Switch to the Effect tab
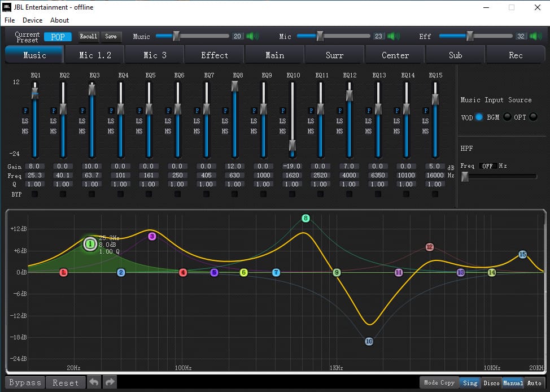Viewport: 550px width, 392px height. 215,55
